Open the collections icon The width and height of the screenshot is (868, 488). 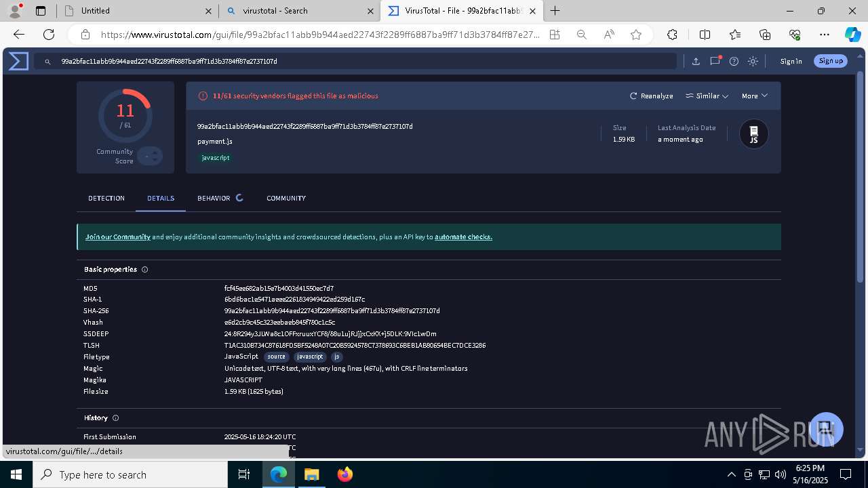point(765,35)
